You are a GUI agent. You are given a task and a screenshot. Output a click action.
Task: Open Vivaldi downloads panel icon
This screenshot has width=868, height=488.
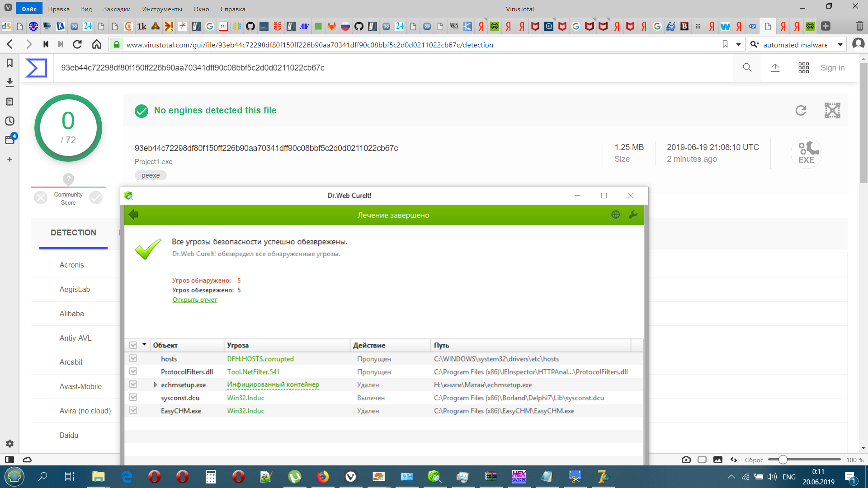coord(9,82)
